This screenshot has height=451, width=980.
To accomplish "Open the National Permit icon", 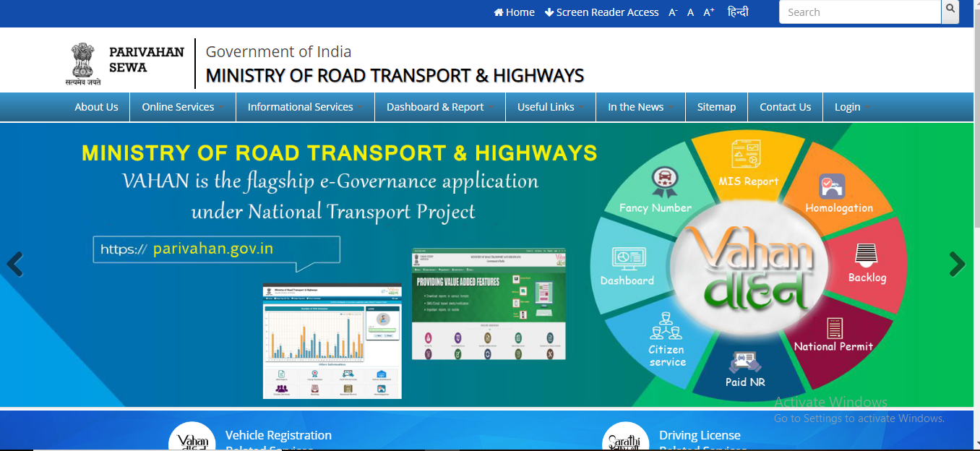I will [835, 328].
